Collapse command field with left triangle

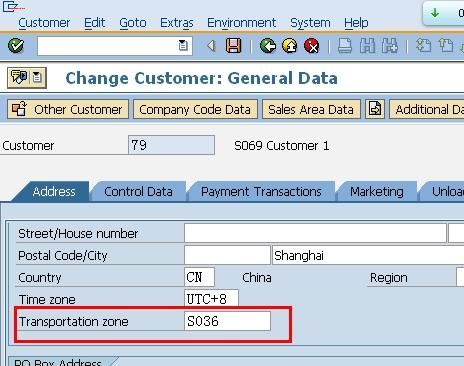[211, 46]
